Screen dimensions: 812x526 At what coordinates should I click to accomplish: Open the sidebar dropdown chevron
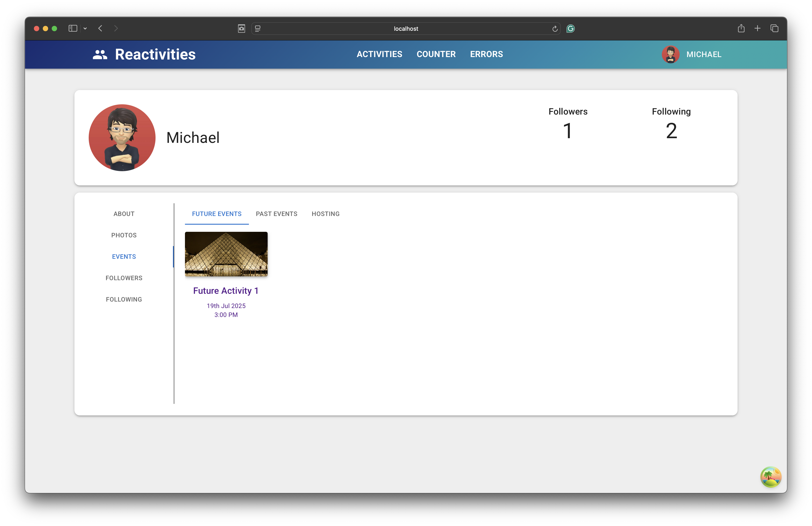pos(85,28)
